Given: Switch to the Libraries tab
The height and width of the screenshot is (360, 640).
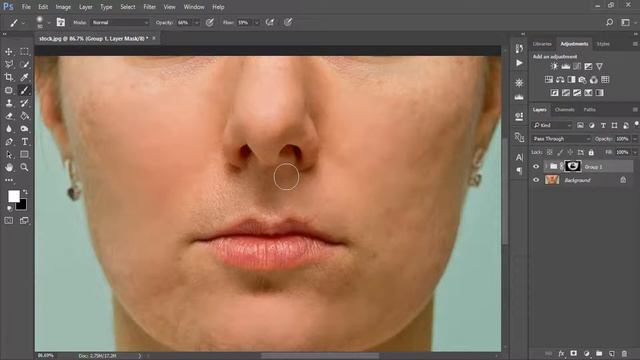Looking at the screenshot, I should (x=542, y=44).
